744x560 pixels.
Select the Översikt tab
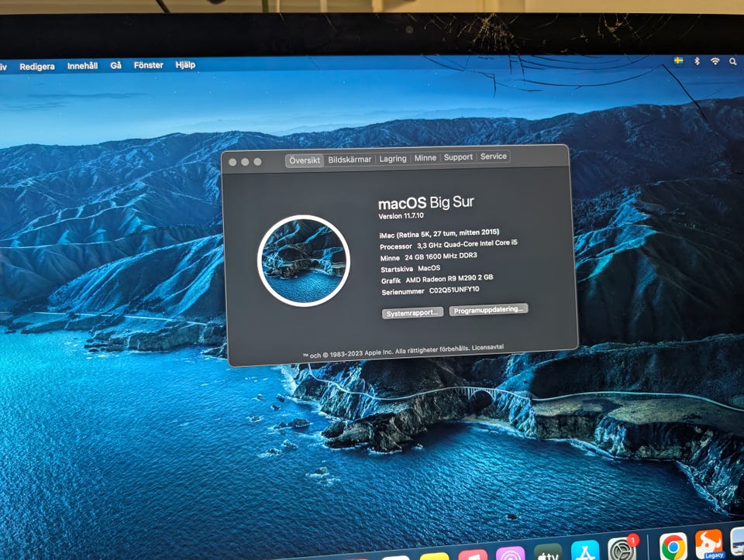pyautogui.click(x=304, y=160)
